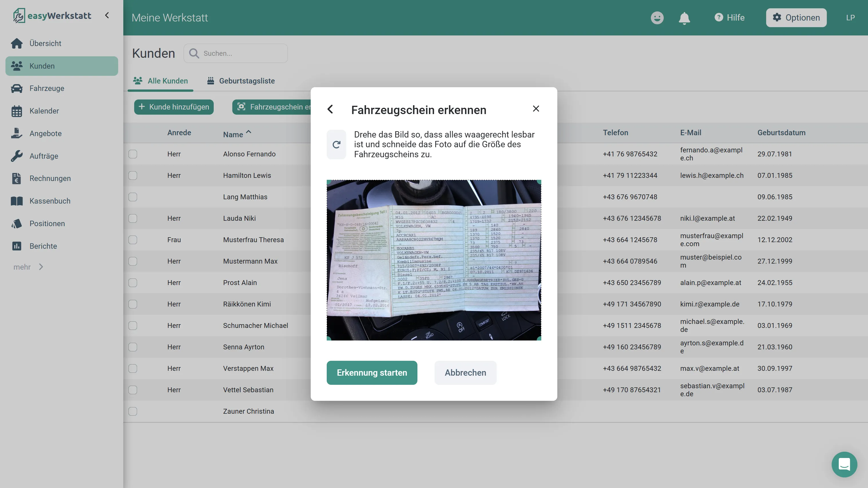Click the search magnifier icon

pyautogui.click(x=194, y=53)
